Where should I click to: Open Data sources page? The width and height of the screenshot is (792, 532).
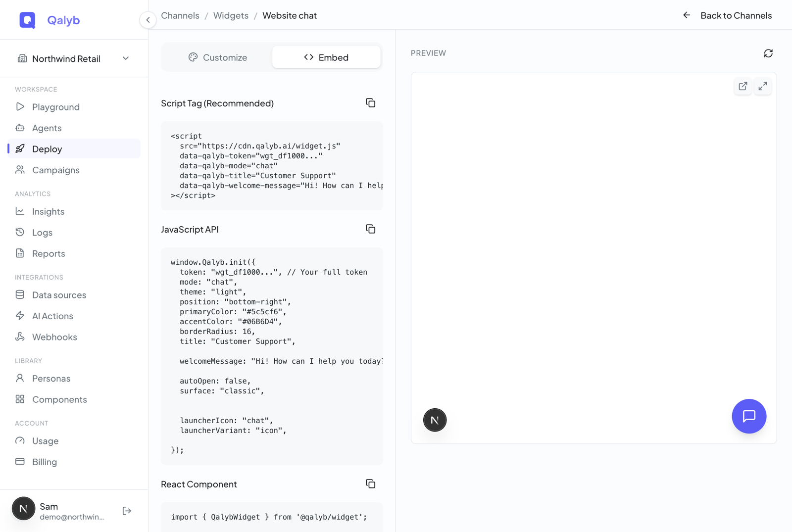click(74, 295)
